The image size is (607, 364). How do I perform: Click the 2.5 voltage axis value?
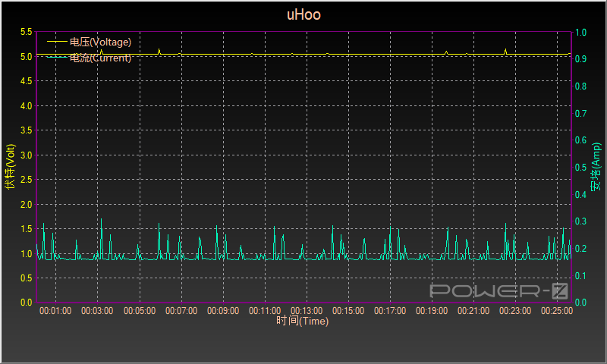coord(27,180)
